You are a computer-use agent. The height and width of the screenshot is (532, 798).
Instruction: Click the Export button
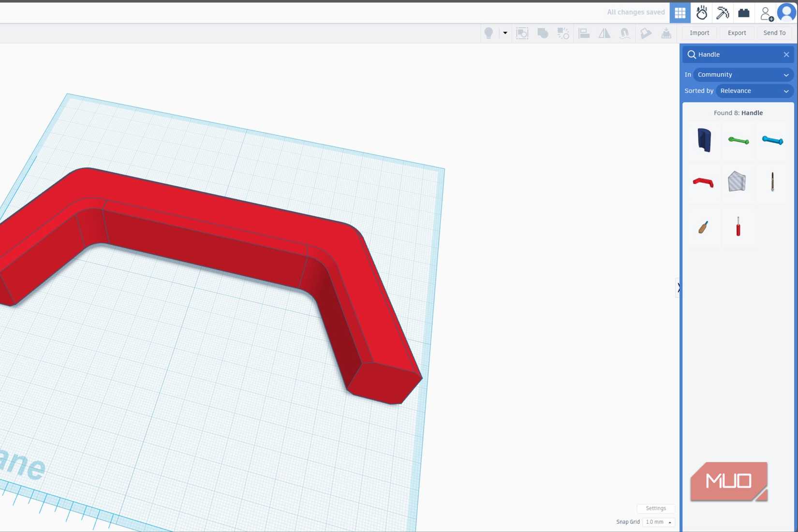[737, 33]
